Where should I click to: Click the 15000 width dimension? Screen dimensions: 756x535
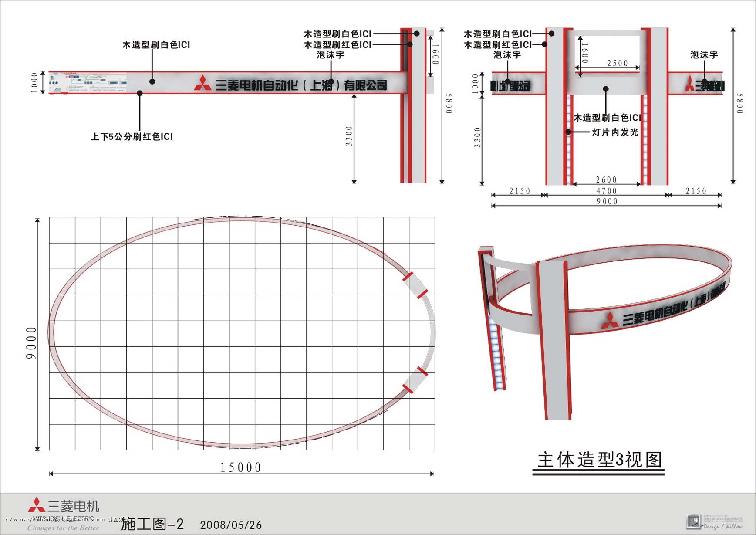point(240,467)
